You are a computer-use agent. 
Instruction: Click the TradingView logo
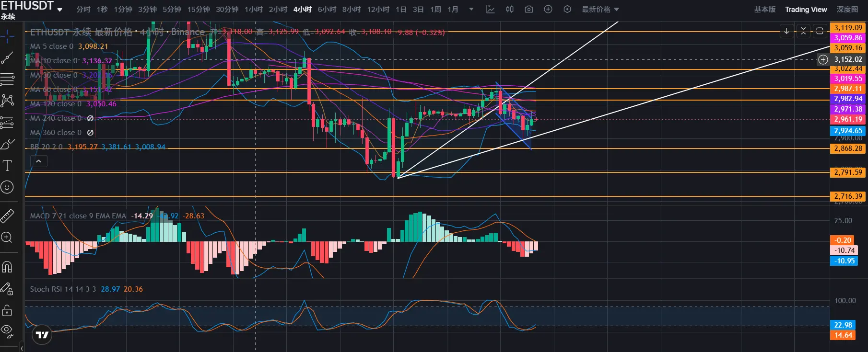[42, 335]
